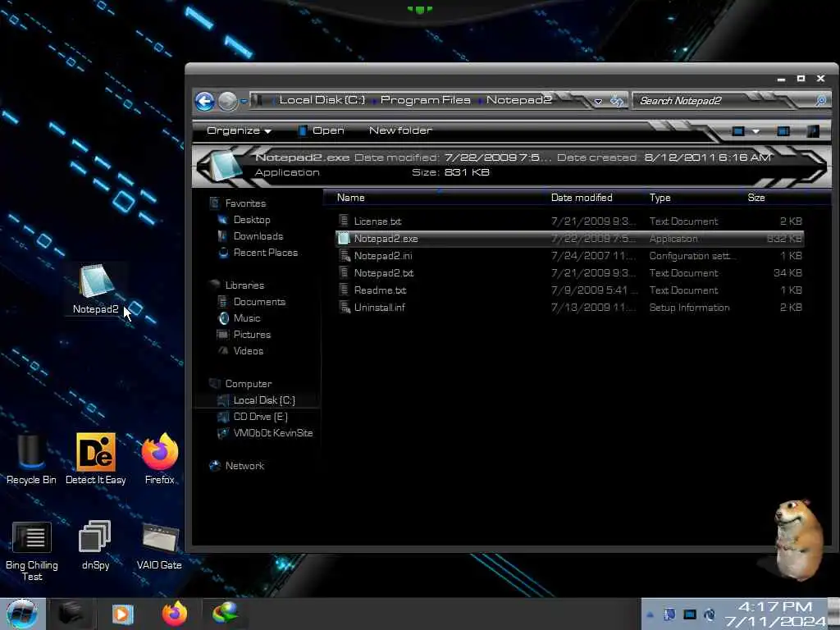The width and height of the screenshot is (840, 630).
Task: Click the volume icon in system tray
Action: tap(710, 614)
